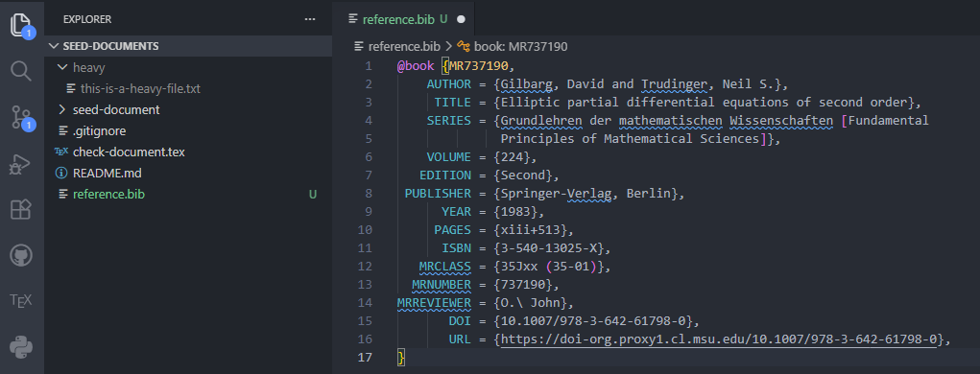Click the MRREVIEWER field name
This screenshot has height=374, width=980.
(434, 303)
